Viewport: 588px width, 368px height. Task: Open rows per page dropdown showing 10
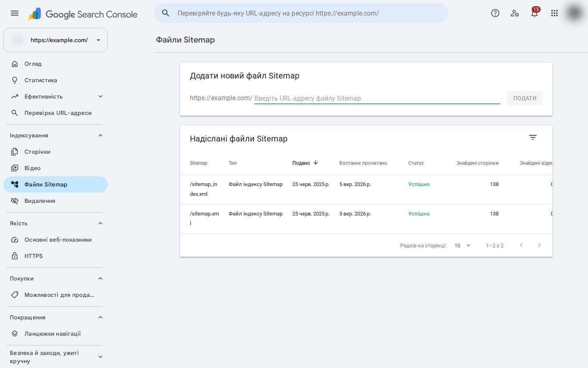[x=463, y=246]
